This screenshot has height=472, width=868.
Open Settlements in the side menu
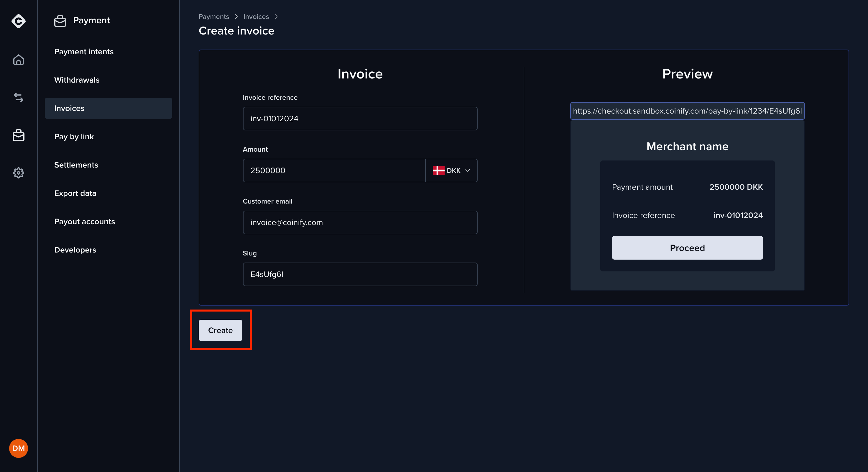(x=76, y=165)
